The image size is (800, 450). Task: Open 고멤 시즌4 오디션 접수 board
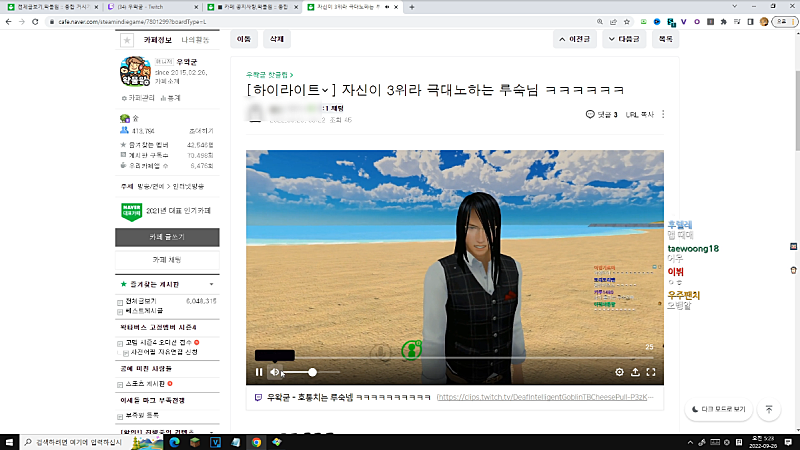pos(159,342)
